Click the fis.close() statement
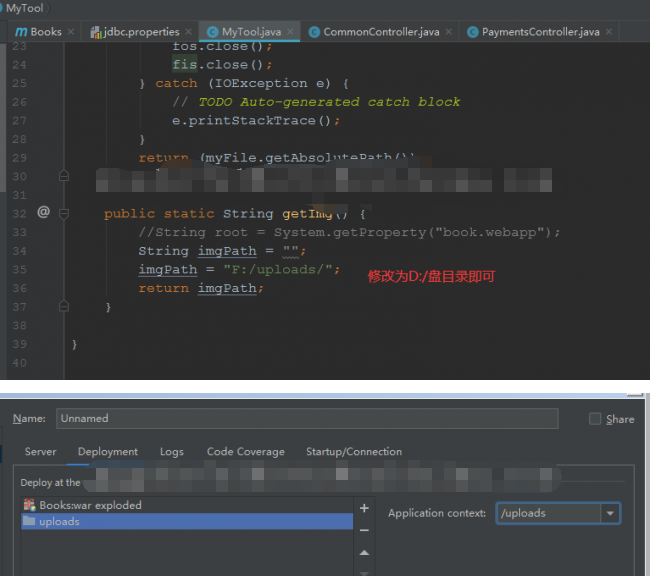The image size is (652, 576). tap(222, 64)
